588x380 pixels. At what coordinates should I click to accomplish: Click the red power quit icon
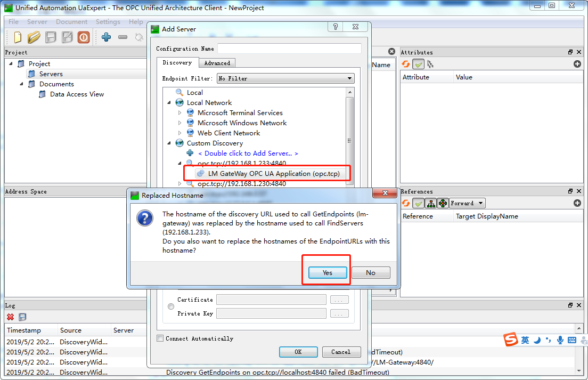(84, 37)
